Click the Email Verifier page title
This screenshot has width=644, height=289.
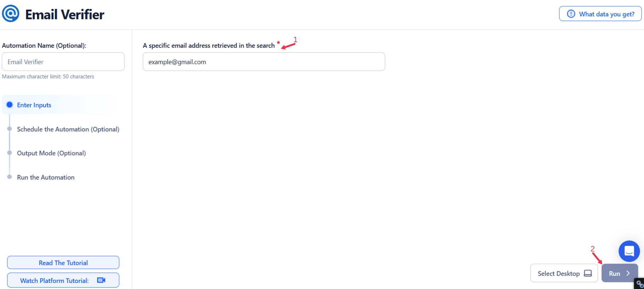click(65, 15)
